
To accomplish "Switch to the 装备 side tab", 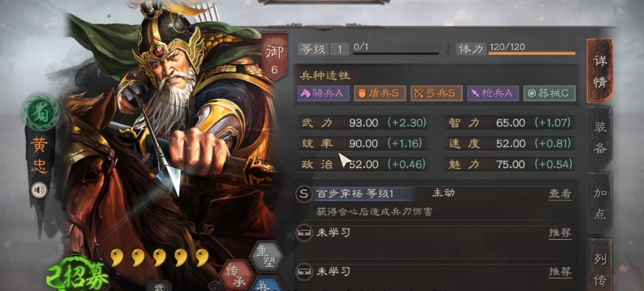I will pos(600,137).
